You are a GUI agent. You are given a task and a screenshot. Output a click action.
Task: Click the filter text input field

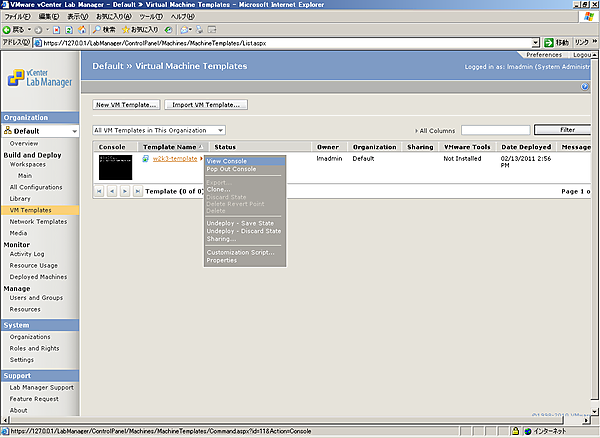495,130
